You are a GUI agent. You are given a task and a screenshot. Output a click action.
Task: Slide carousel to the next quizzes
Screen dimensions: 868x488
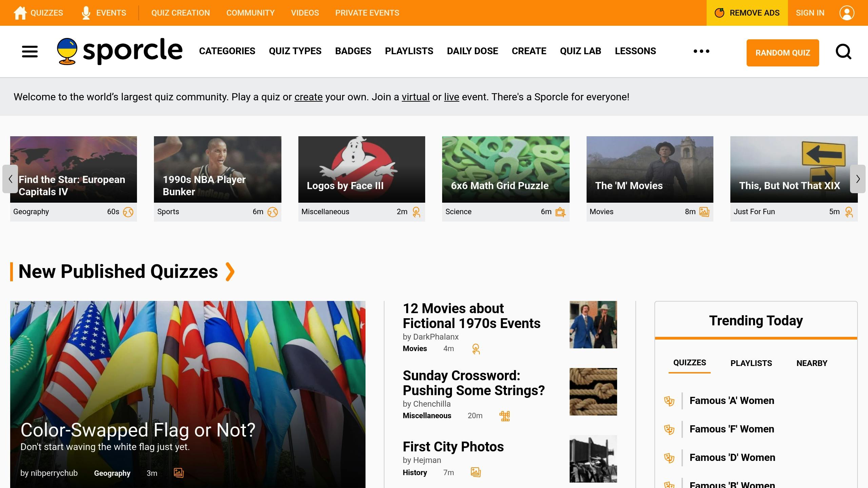858,179
